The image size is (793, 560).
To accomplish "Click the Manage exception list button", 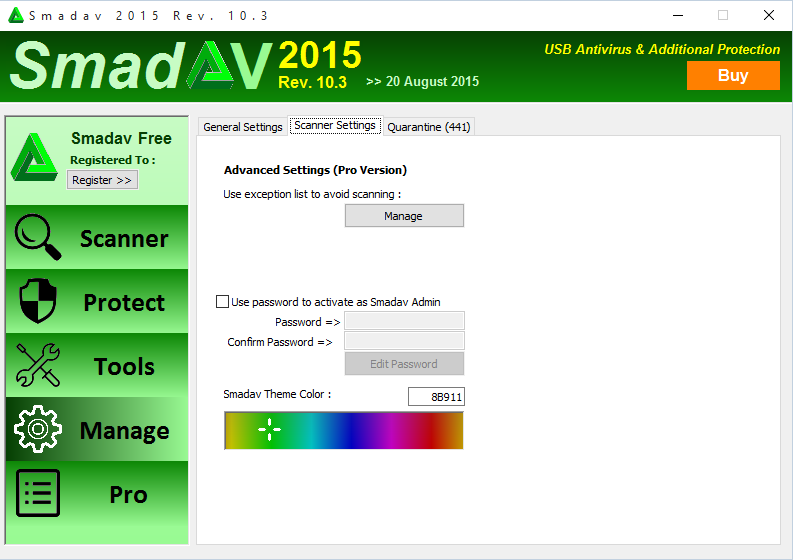I will pos(404,216).
